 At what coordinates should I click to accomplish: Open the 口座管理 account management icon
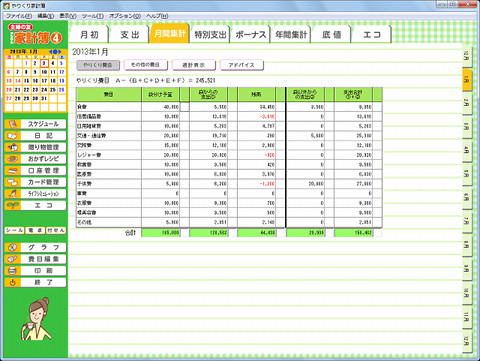13,171
